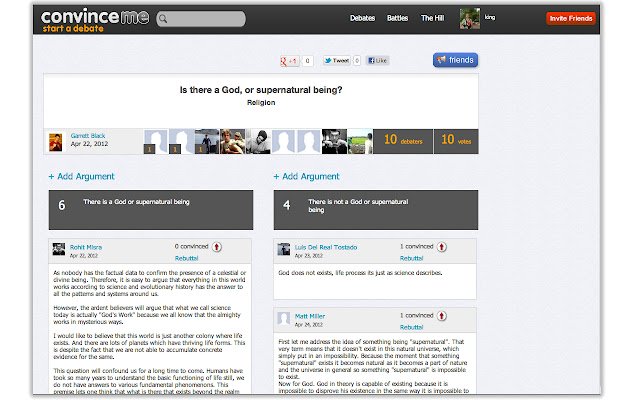Click the Facebook Like button
Screen dimensions: 640x400
[x=377, y=60]
